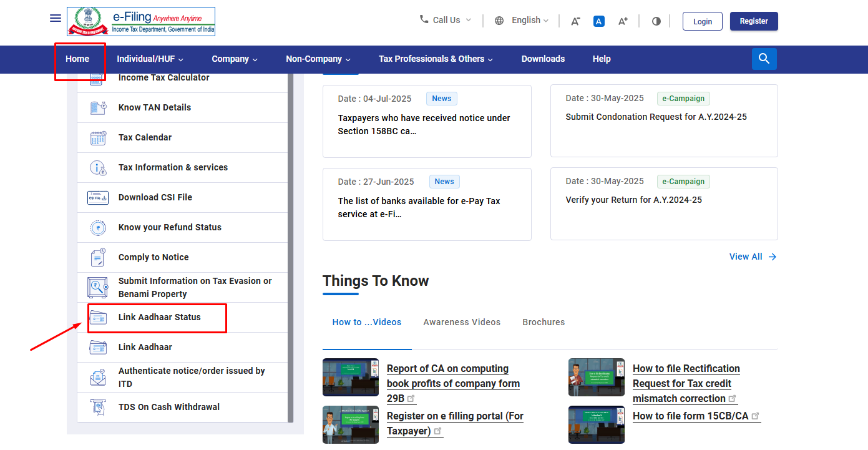Click the quick links panel scrollbar
Viewport: 868px width, 450px height.
coord(290,250)
